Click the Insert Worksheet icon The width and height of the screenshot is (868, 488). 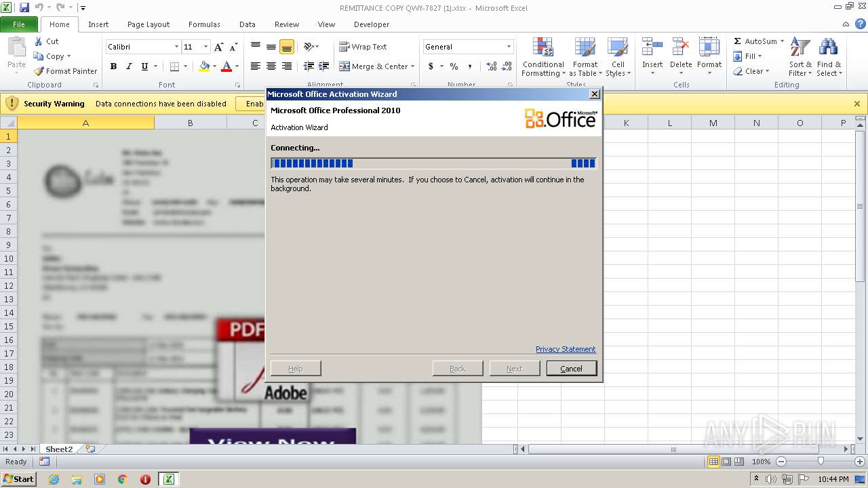(90, 449)
